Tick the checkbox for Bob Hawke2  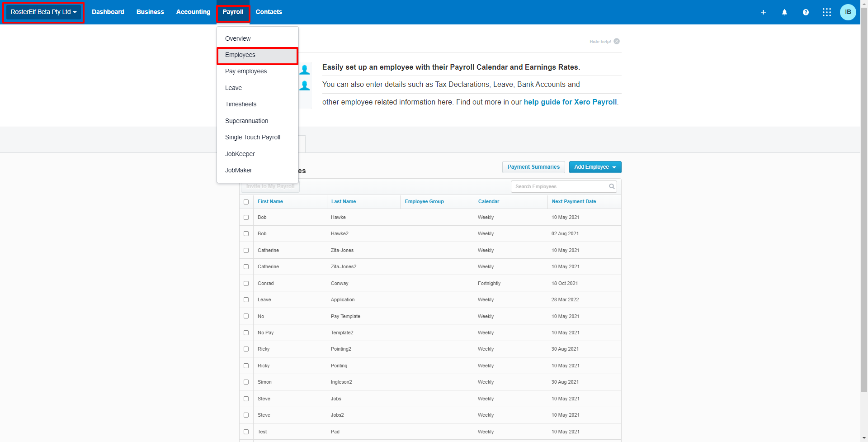(246, 234)
